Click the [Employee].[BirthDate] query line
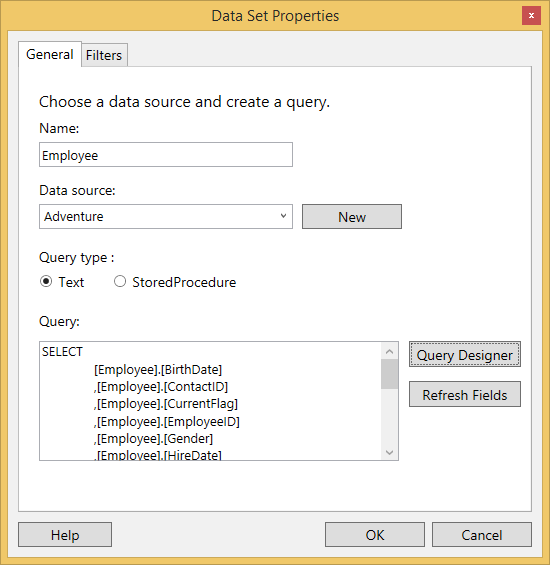The height and width of the screenshot is (565, 550). click(158, 370)
